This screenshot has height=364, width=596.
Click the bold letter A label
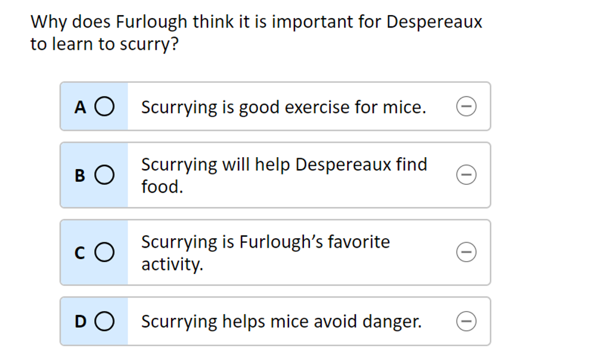point(80,107)
